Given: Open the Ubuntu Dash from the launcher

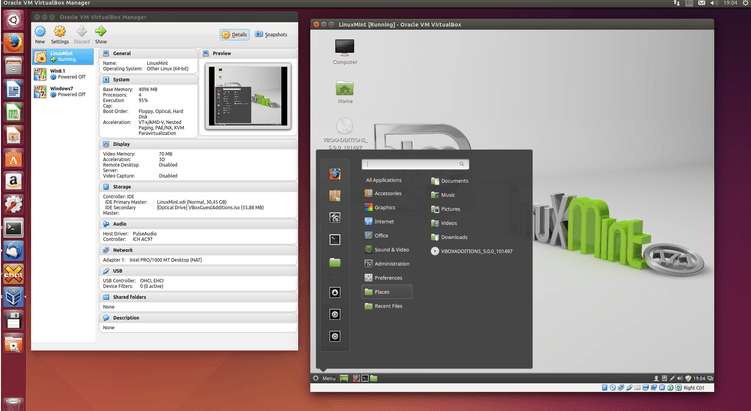Looking at the screenshot, I should point(13,20).
